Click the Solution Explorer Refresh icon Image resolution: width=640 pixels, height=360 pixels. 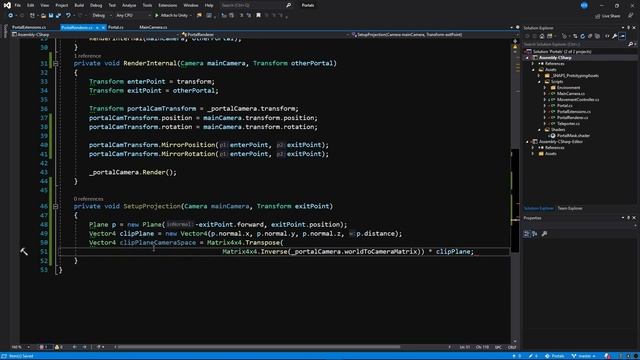582,36
